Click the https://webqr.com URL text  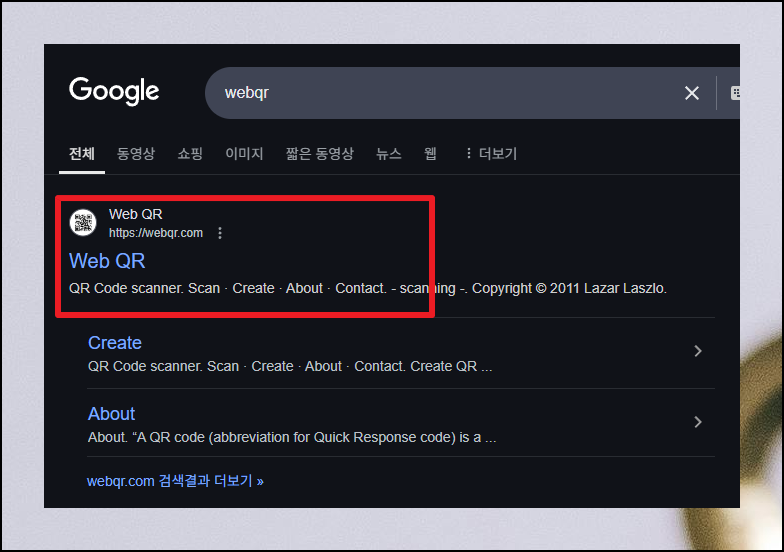156,233
